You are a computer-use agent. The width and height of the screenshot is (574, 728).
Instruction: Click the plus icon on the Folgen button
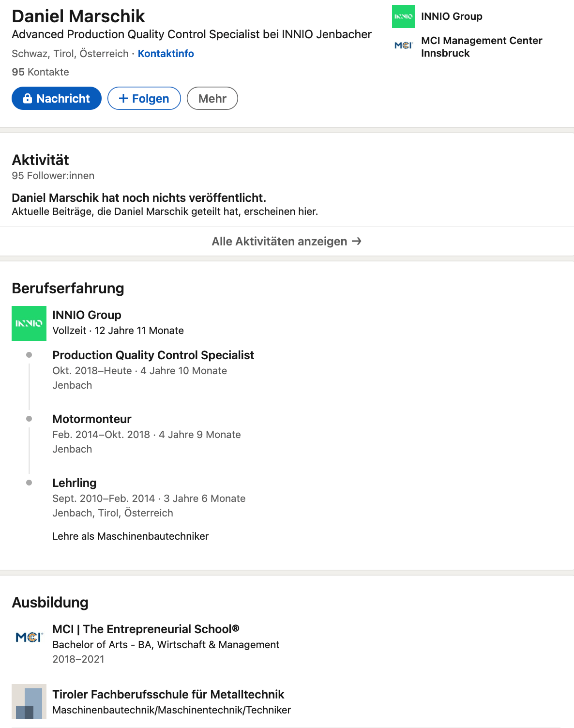pos(123,98)
